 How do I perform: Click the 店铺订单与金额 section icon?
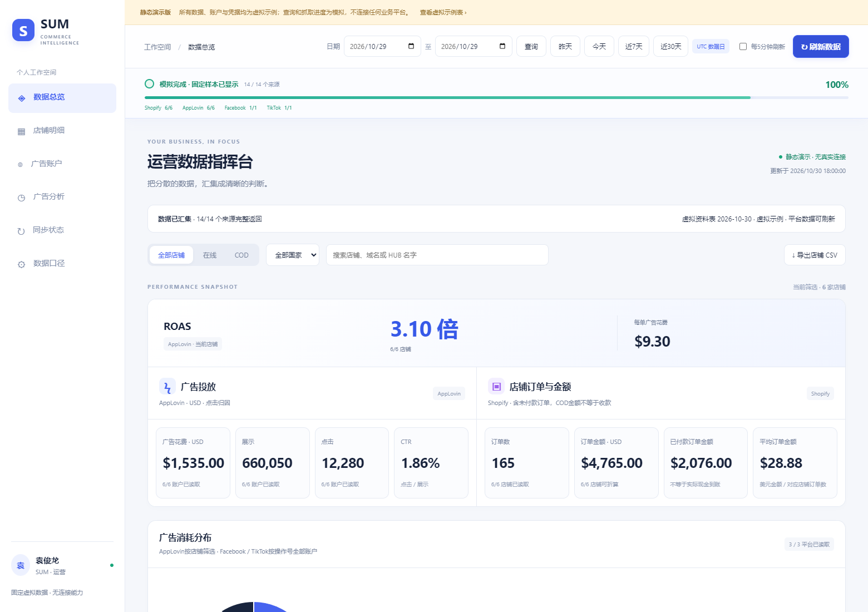pyautogui.click(x=496, y=387)
